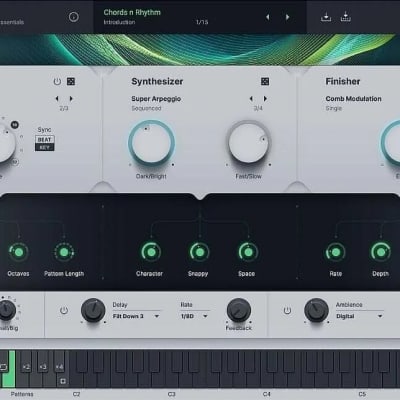Click the Synthesizer section title

[157, 81]
